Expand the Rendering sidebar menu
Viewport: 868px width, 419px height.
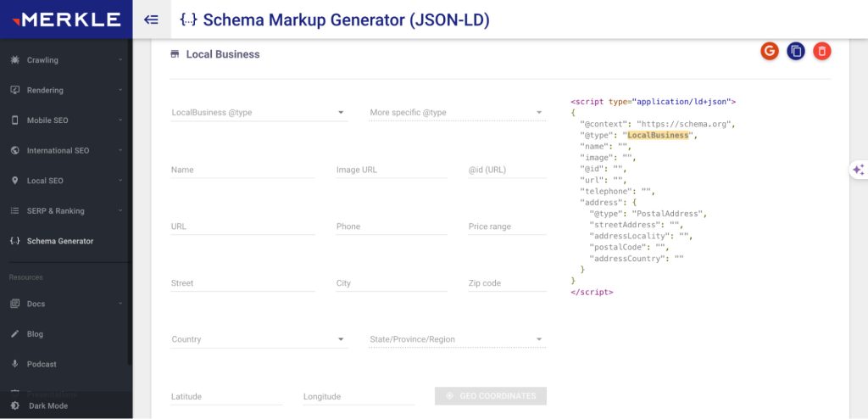tap(66, 90)
